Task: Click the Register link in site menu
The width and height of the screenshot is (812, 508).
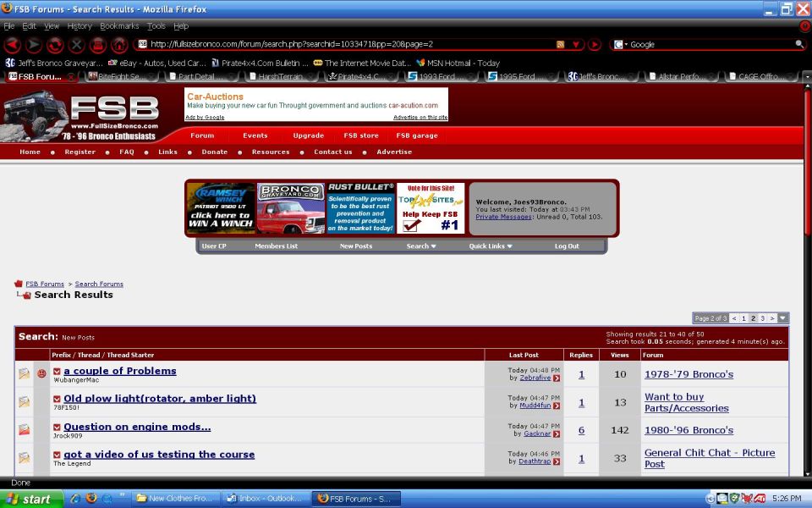Action: tap(80, 152)
